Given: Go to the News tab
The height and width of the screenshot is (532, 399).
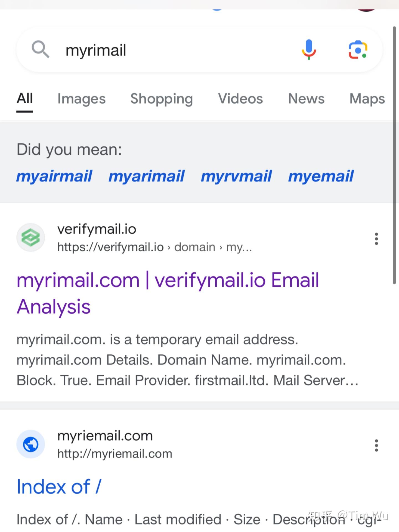Looking at the screenshot, I should click(x=306, y=99).
